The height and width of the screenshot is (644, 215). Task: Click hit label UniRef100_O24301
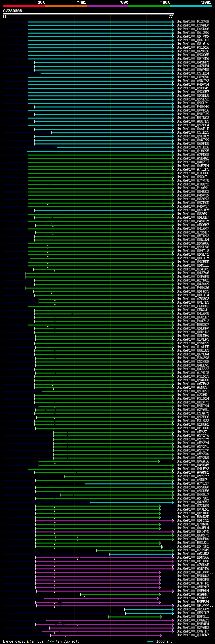click(193, 269)
